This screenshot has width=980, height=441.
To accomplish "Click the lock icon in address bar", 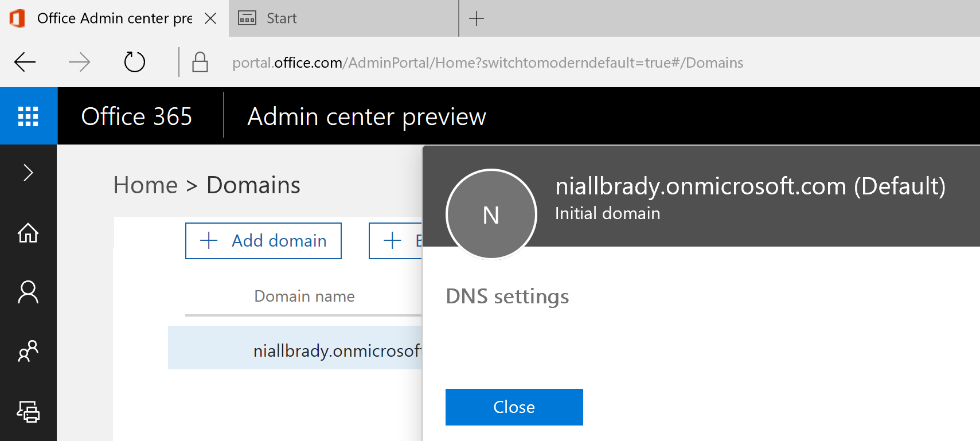I will pos(200,62).
